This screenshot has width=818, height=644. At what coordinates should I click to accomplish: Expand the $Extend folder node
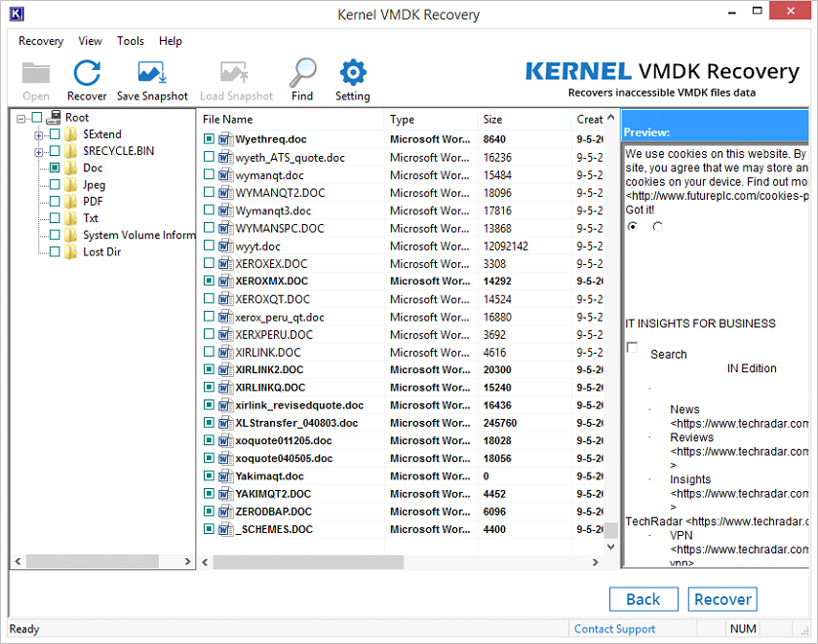(39, 134)
